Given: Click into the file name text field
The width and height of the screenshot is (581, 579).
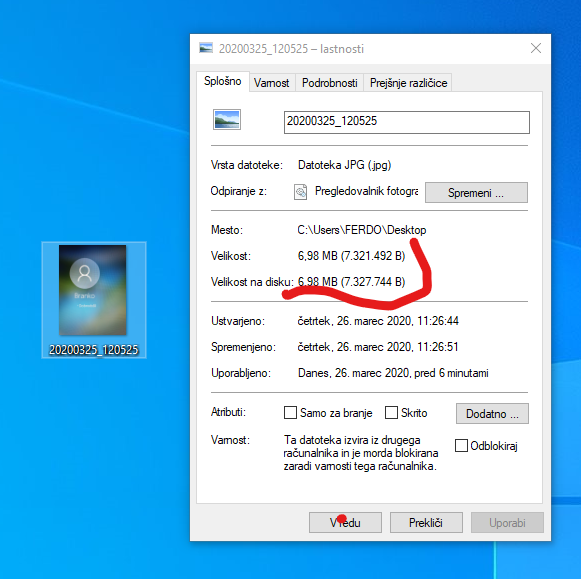Looking at the screenshot, I should click(407, 122).
